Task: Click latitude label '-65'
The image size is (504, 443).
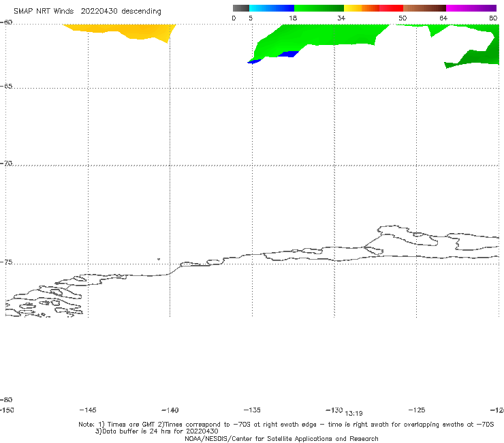Action: click(6, 87)
